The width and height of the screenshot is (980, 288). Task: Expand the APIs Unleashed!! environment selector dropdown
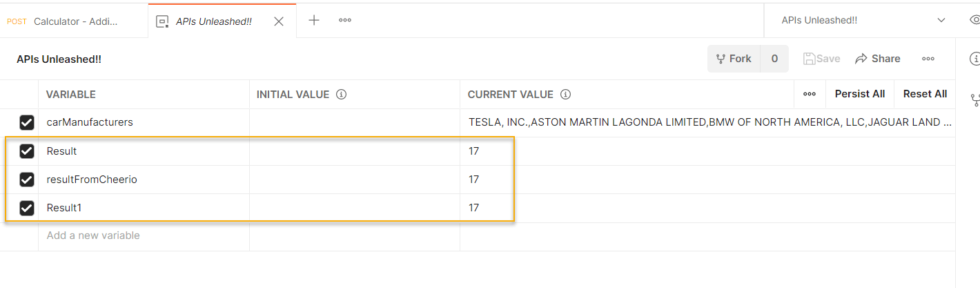(941, 21)
